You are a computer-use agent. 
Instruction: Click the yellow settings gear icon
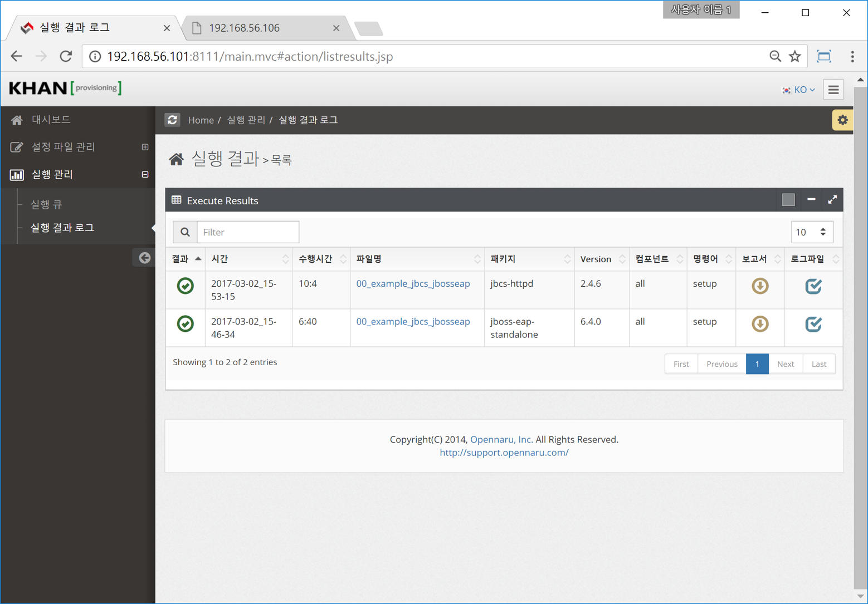842,120
